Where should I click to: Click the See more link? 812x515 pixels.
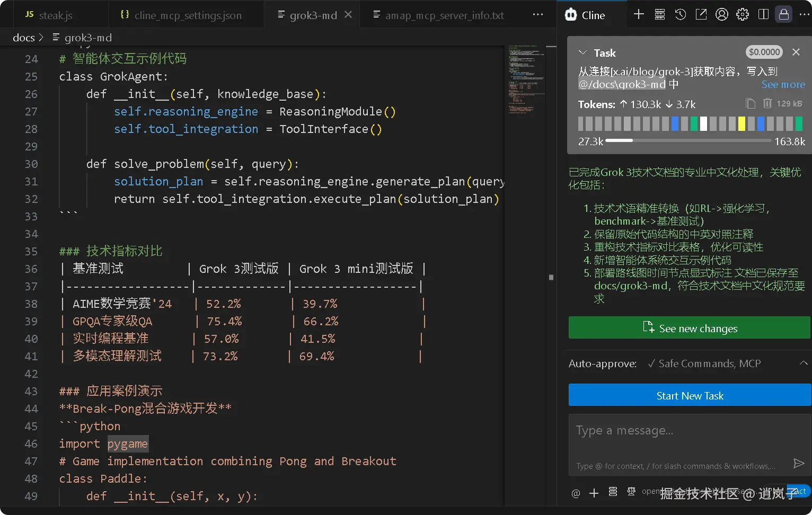click(x=783, y=85)
